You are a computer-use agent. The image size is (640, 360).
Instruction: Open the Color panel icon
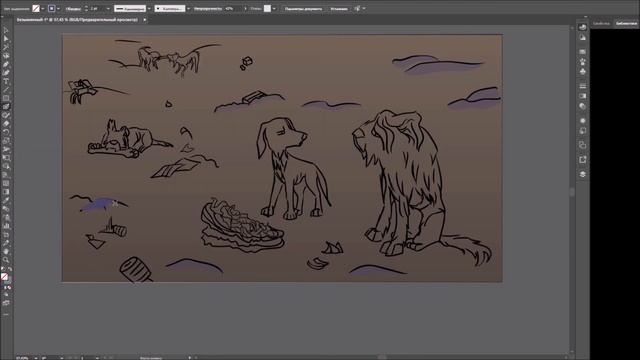click(x=582, y=27)
